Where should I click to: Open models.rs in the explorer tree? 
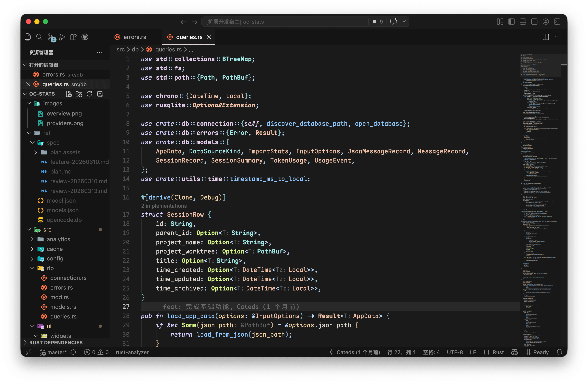pyautogui.click(x=63, y=307)
